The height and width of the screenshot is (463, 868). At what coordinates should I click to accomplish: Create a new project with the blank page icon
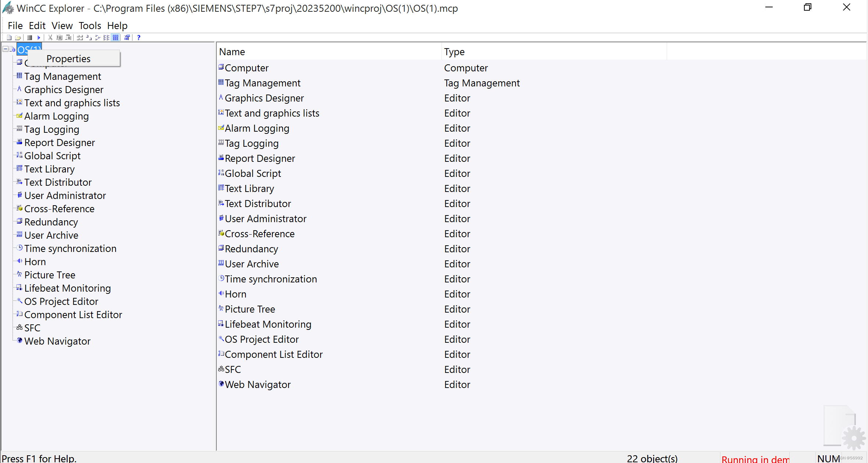[x=9, y=37]
